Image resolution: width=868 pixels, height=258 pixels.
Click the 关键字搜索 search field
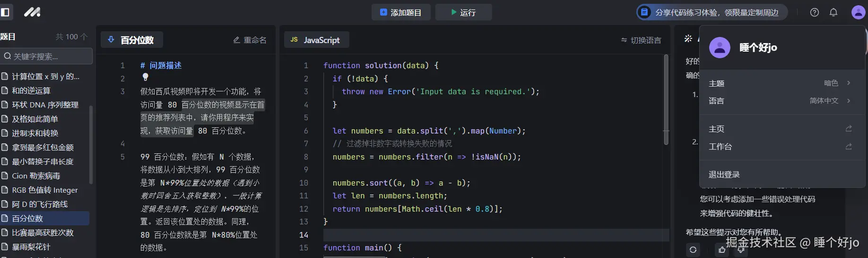click(47, 56)
